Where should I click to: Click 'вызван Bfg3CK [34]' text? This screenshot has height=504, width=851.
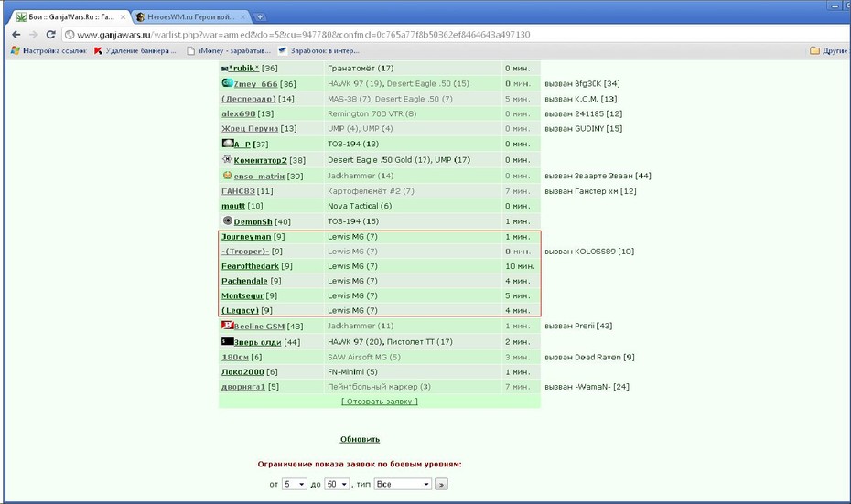(x=582, y=83)
